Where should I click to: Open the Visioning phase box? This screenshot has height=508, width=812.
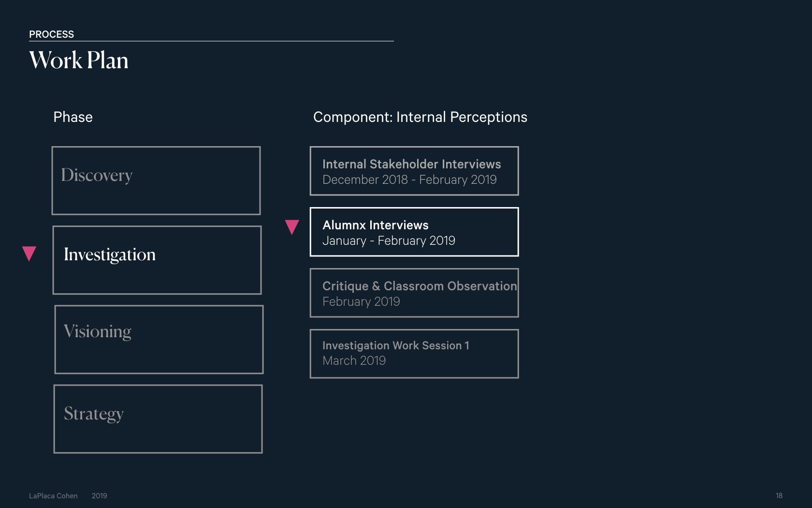pos(159,339)
